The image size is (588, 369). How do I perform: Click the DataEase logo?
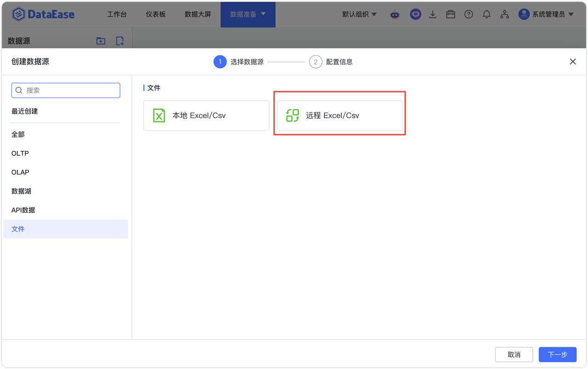(x=43, y=14)
